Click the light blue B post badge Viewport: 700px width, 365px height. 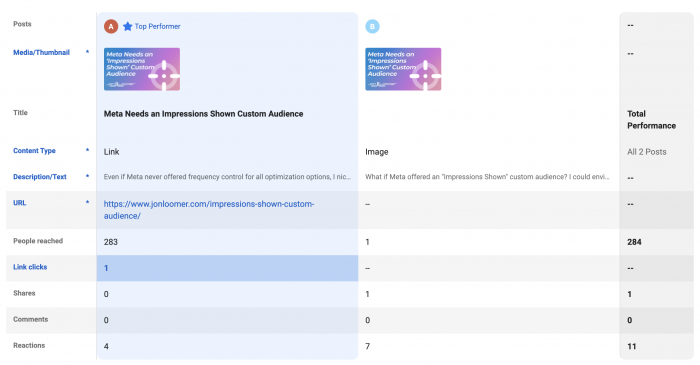point(372,26)
